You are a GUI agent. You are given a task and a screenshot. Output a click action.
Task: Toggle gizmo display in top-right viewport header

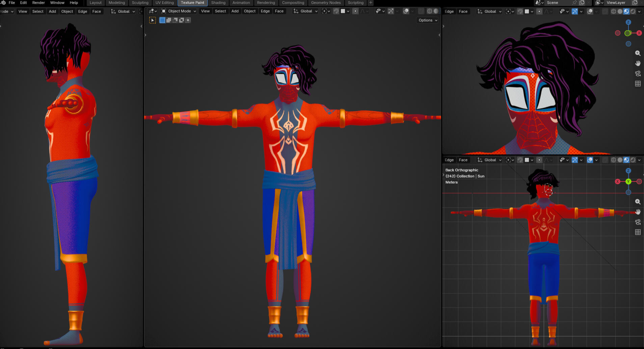tap(574, 11)
